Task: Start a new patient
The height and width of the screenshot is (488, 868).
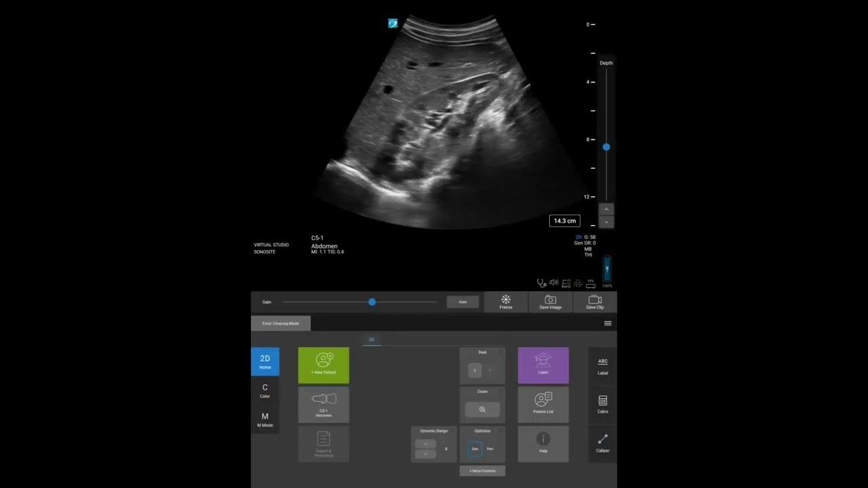Action: 323,365
